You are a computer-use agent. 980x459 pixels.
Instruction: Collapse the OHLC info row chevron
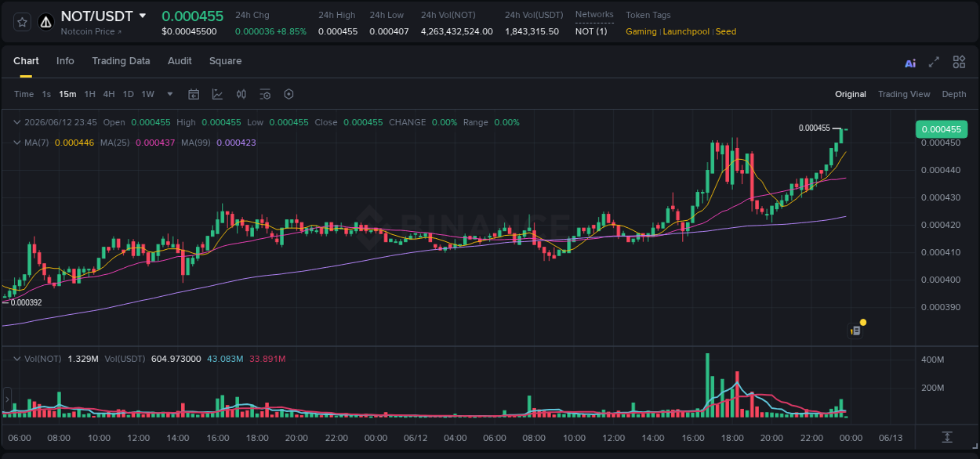(x=17, y=122)
